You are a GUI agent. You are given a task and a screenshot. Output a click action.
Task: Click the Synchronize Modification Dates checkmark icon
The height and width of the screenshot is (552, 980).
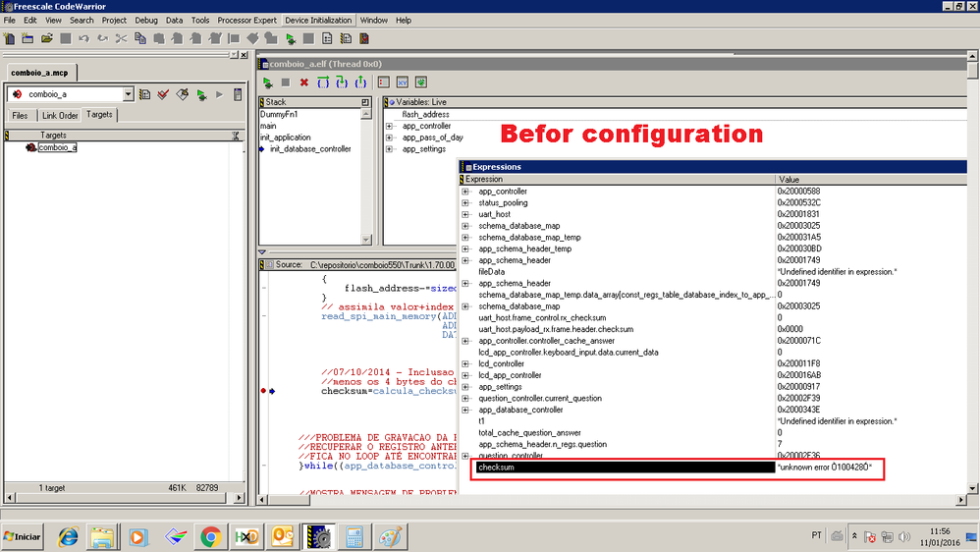[163, 94]
